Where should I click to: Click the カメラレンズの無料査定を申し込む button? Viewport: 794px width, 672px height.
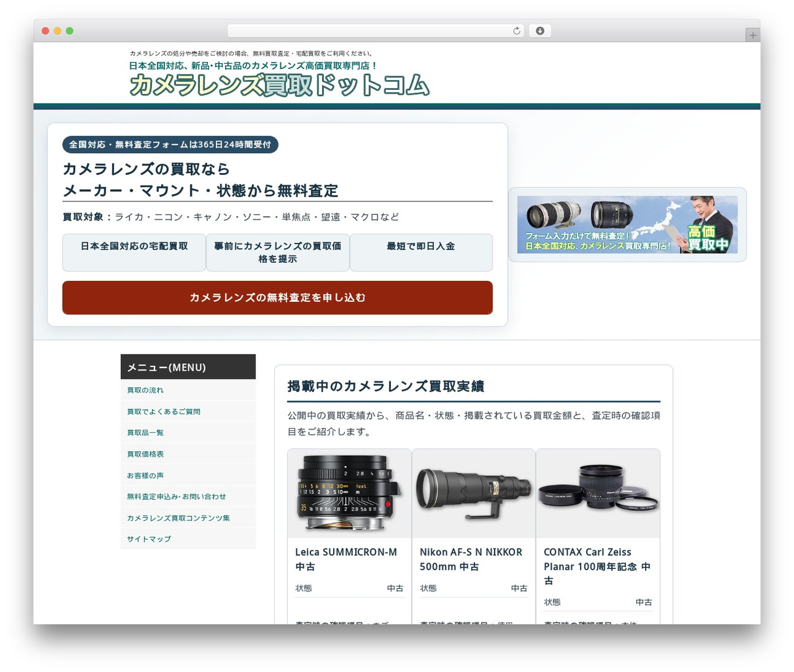277,298
